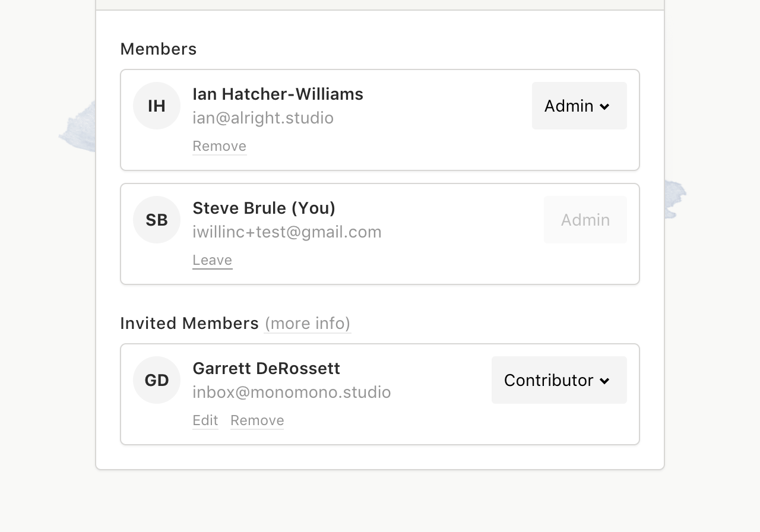The width and height of the screenshot is (760, 532).
Task: Click the chevron arrow on Contributor dropdown
Action: (x=604, y=381)
